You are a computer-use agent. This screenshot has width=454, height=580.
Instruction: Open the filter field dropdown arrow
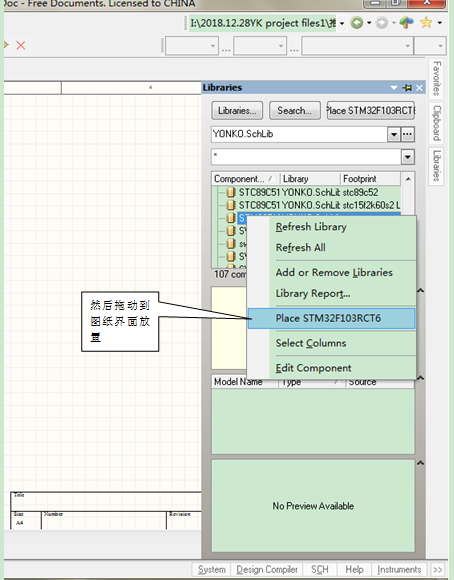pyautogui.click(x=407, y=157)
